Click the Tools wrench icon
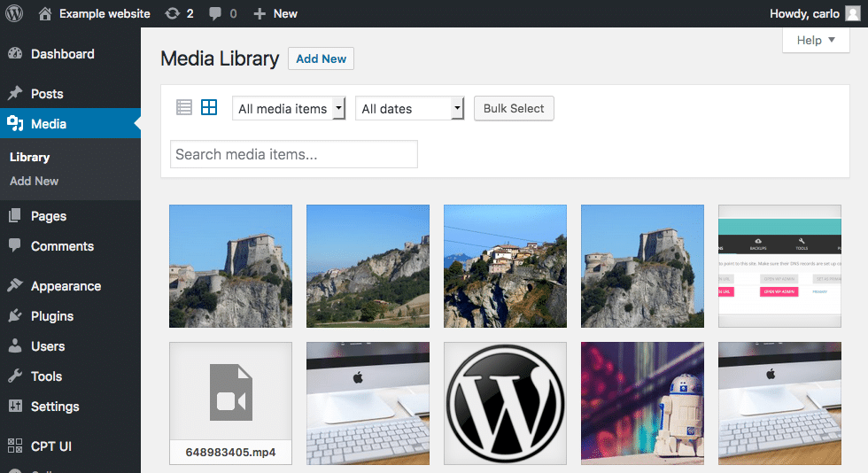868x473 pixels. pyautogui.click(x=16, y=376)
